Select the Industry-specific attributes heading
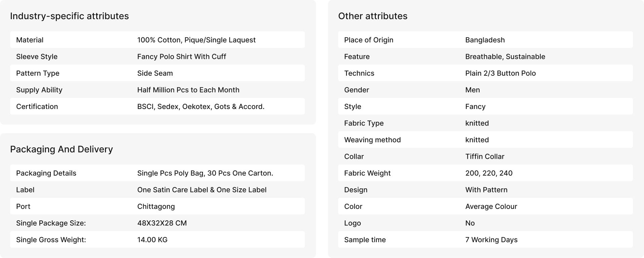 pyautogui.click(x=69, y=16)
